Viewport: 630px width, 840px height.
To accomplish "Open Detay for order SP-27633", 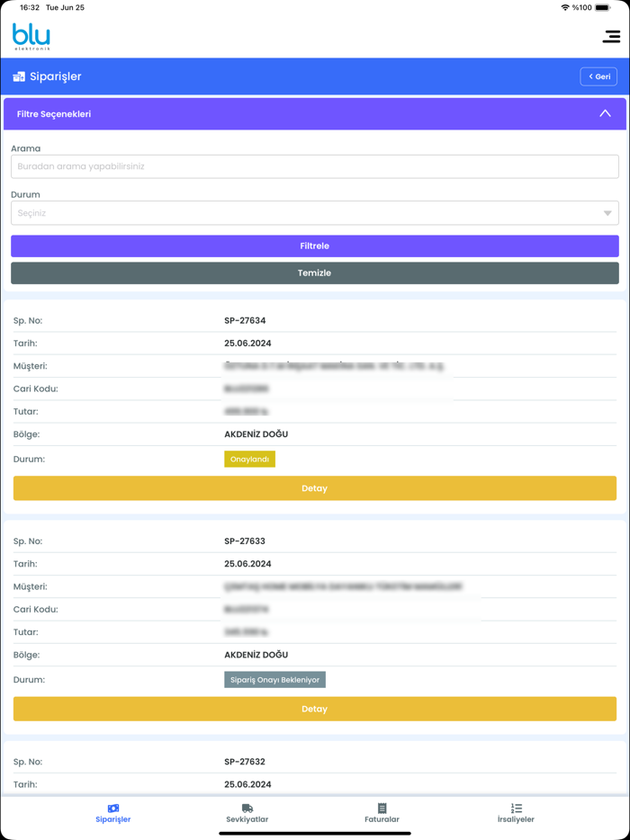I will click(315, 709).
